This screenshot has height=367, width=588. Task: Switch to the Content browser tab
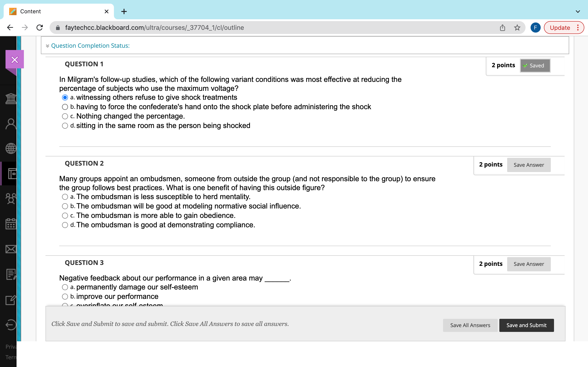click(x=59, y=11)
